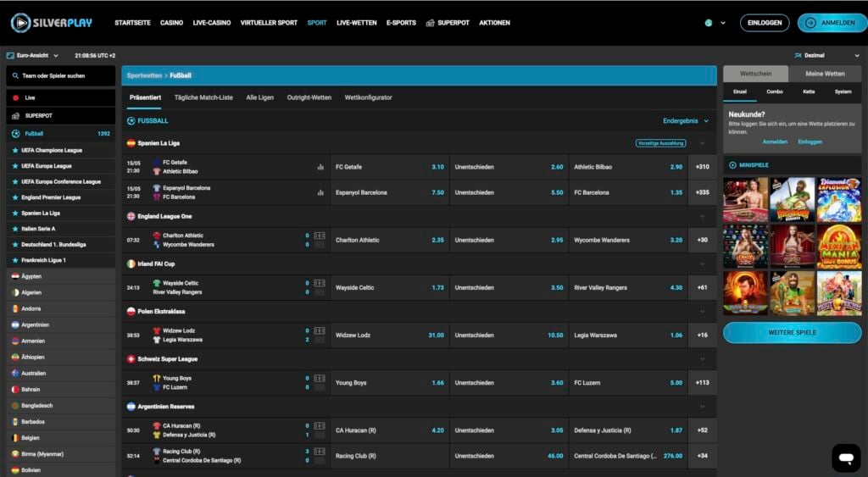Click Sportwetten breadcrumb link
This screenshot has height=477, width=868.
tap(144, 75)
